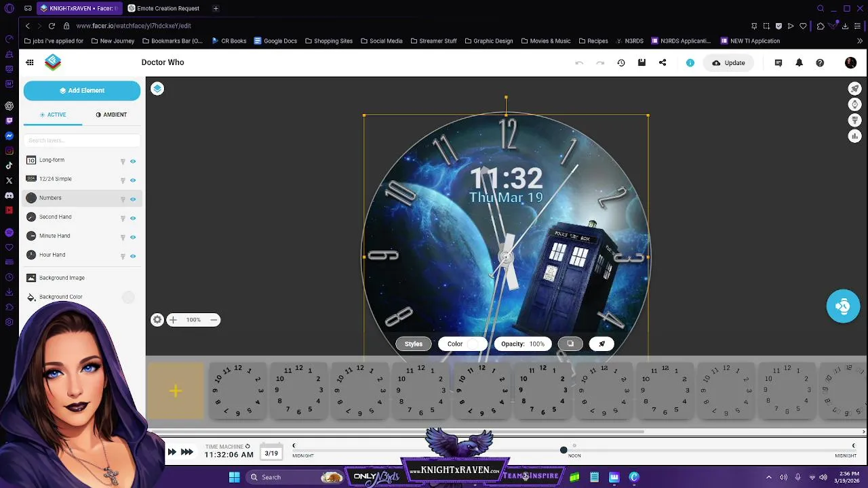Switch to ACTIVE mode tab
The width and height of the screenshot is (868, 488).
(x=53, y=115)
